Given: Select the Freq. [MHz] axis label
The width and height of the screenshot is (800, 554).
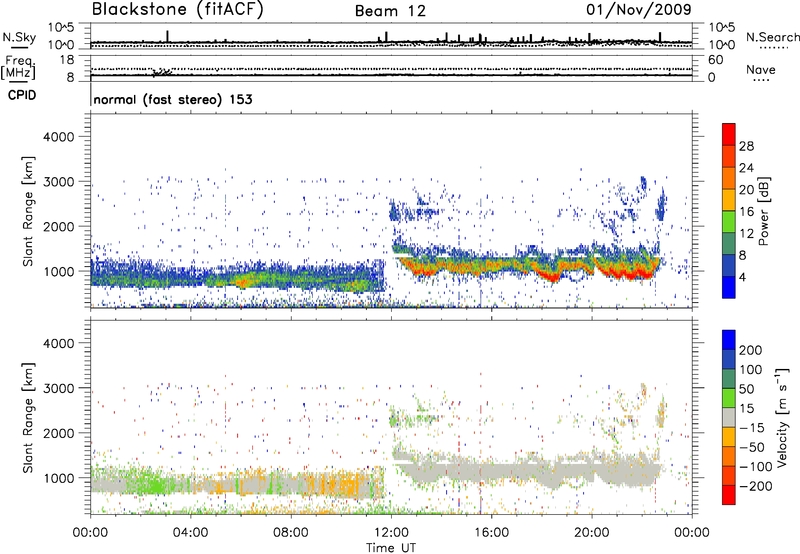Looking at the screenshot, I should point(18,68).
